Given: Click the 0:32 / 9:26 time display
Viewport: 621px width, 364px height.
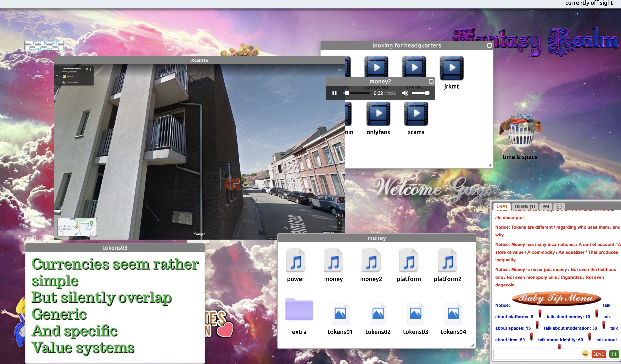Looking at the screenshot, I should pos(385,93).
